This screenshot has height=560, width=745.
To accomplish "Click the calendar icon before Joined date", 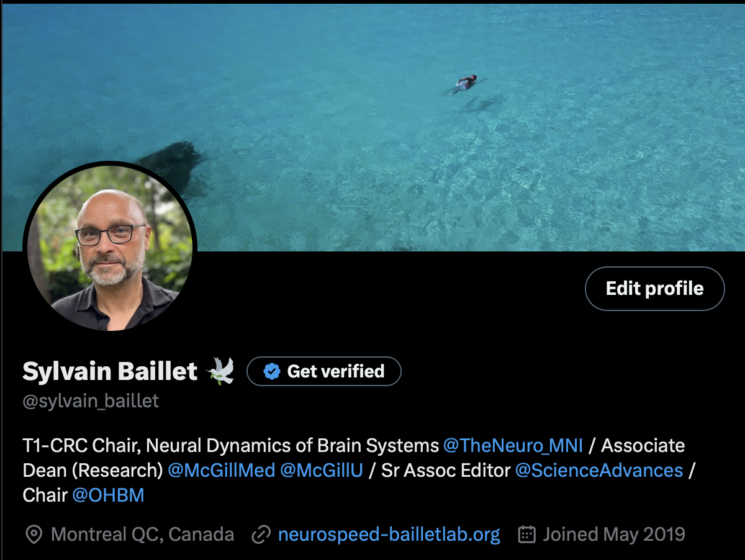I will [x=527, y=535].
